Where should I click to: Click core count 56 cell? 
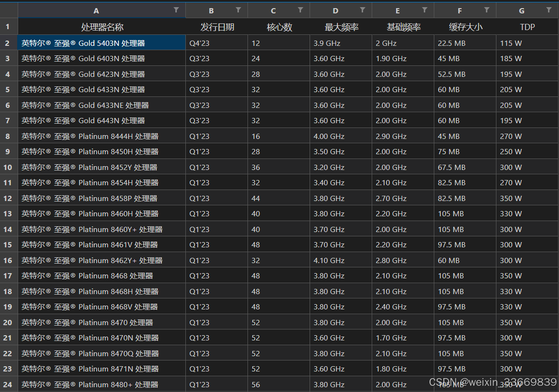tap(279, 384)
